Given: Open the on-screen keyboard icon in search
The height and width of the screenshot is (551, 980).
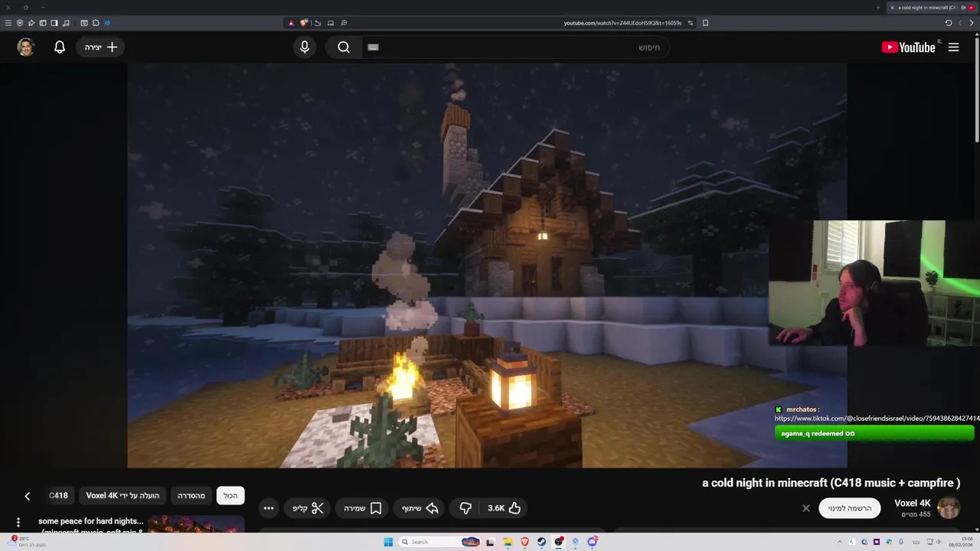Looking at the screenshot, I should [x=373, y=47].
